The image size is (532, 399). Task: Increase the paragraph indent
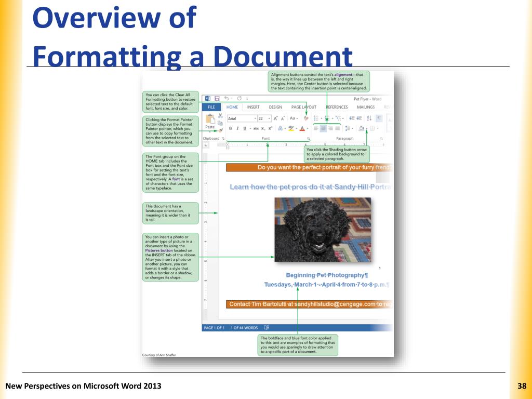point(359,118)
